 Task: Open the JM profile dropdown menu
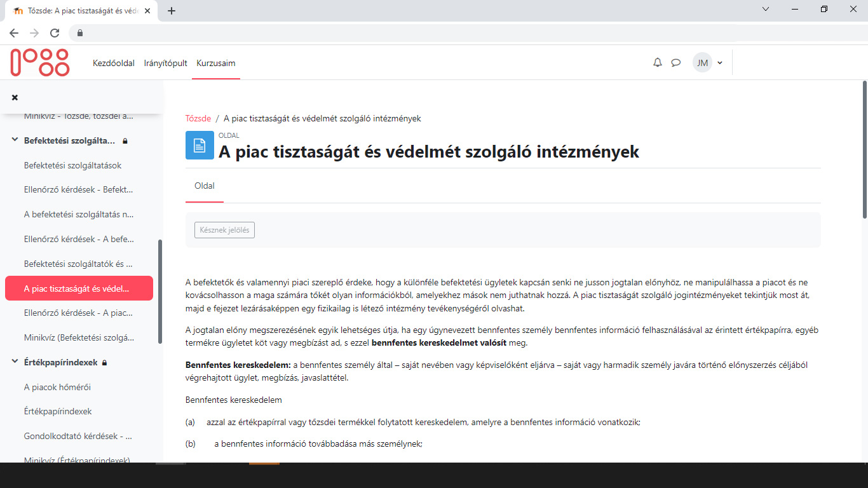coord(708,62)
